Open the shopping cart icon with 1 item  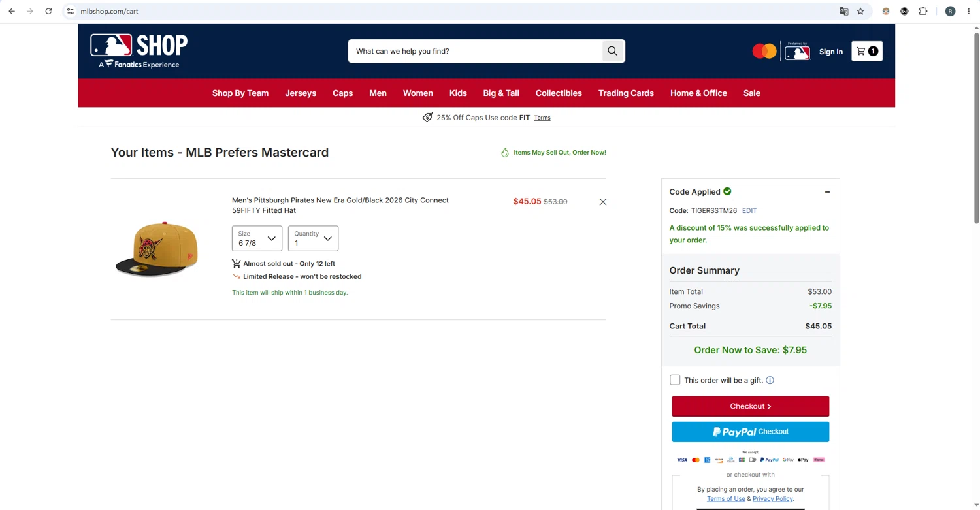click(867, 51)
